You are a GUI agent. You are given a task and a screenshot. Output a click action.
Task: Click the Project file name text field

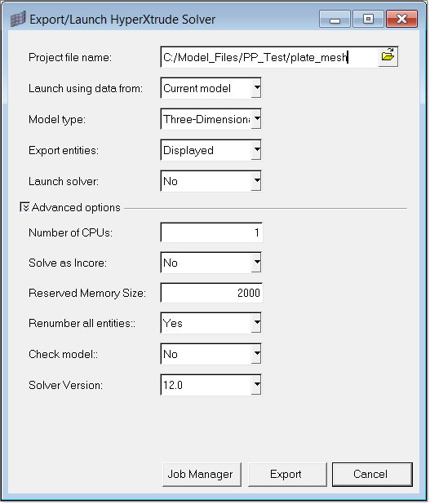point(269,57)
